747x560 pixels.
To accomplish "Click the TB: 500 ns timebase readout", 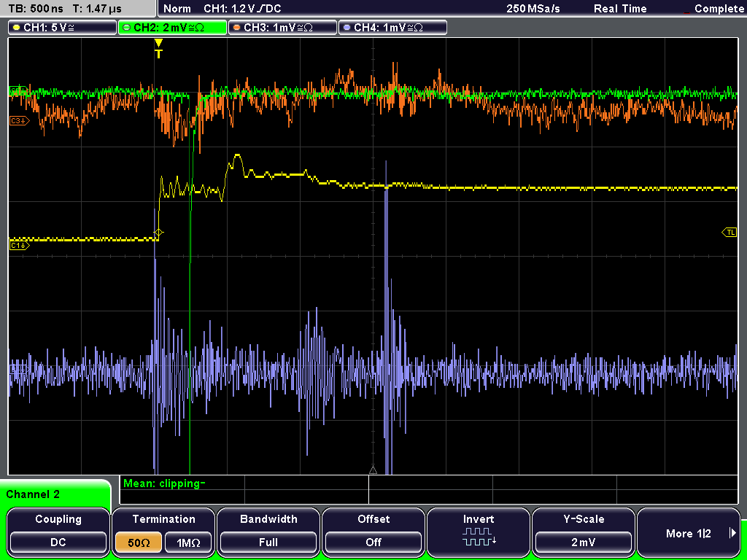I will pyautogui.click(x=36, y=9).
